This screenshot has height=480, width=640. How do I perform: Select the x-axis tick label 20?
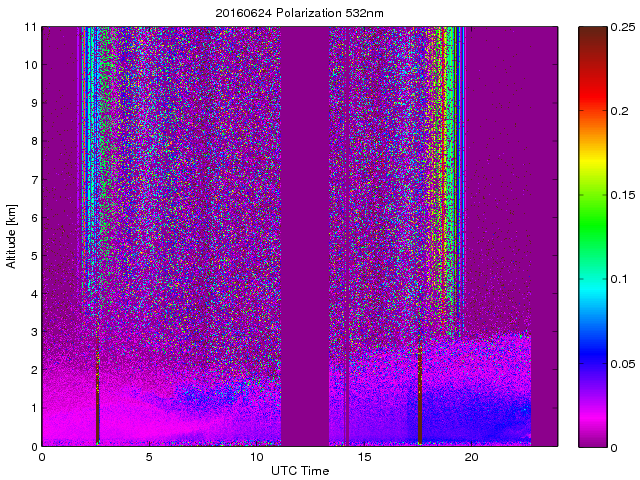[x=472, y=457]
